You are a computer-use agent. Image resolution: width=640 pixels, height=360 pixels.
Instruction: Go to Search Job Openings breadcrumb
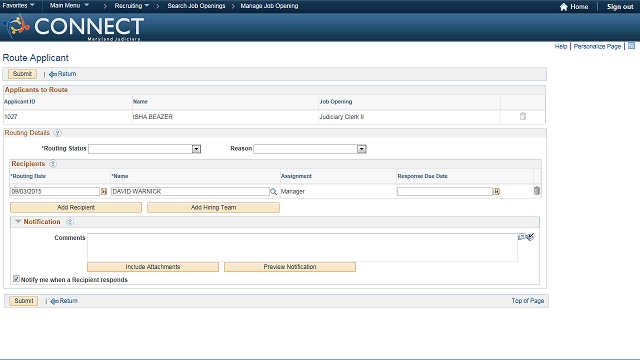pyautogui.click(x=196, y=6)
